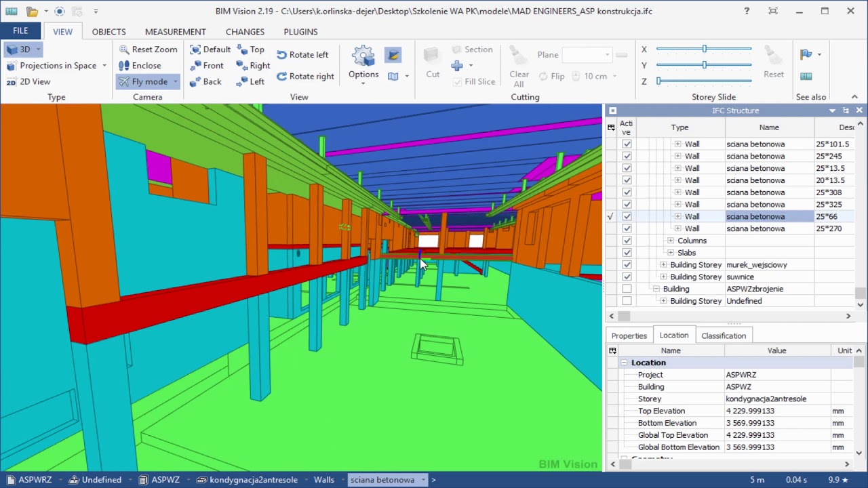Click the Reset Zoom camera tool
The width and height of the screenshot is (868, 488).
pos(148,49)
